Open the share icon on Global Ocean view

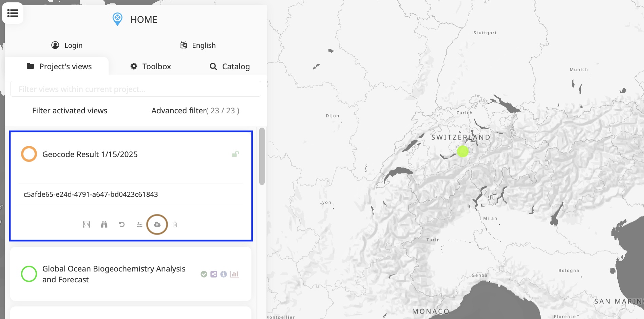pyautogui.click(x=214, y=274)
